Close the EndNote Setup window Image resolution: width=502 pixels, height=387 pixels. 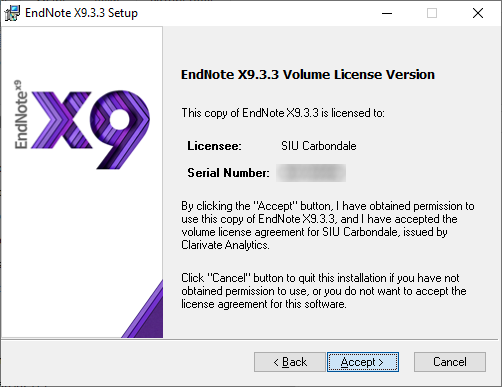[478, 13]
